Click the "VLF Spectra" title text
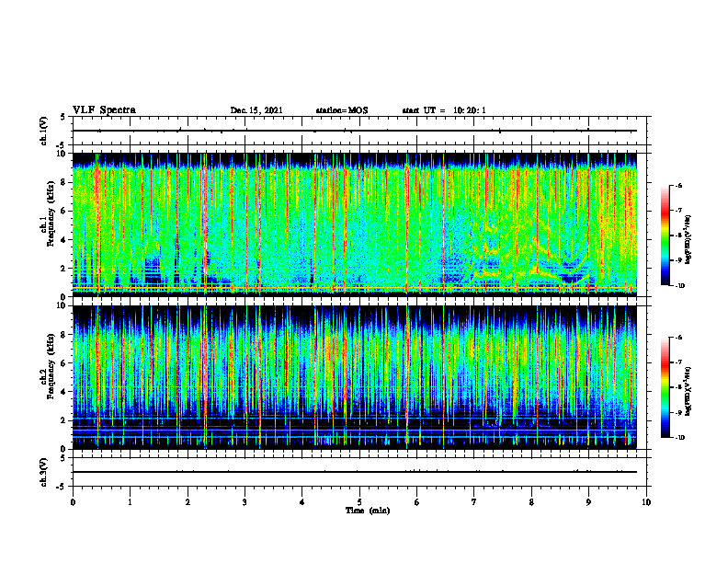Viewport: 728px width, 563px height. click(x=104, y=110)
